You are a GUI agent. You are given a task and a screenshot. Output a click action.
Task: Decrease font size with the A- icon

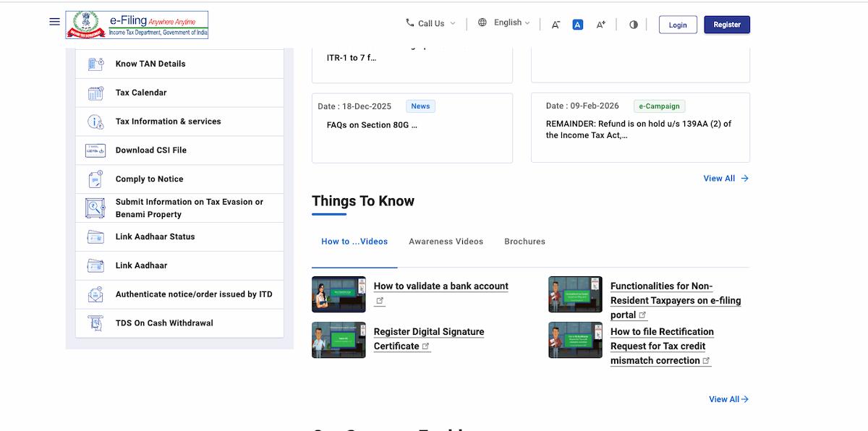pos(556,25)
